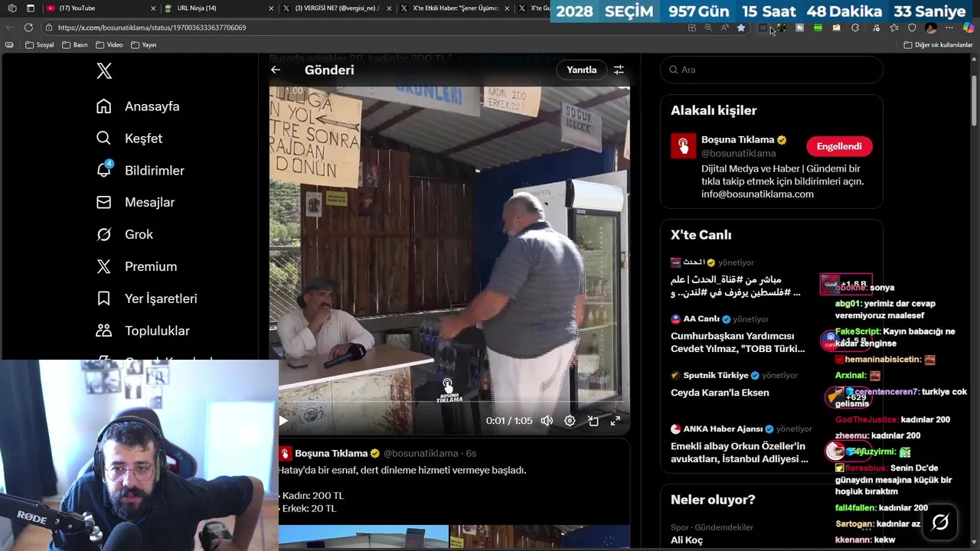Click the Premium sidebar item

click(x=136, y=267)
